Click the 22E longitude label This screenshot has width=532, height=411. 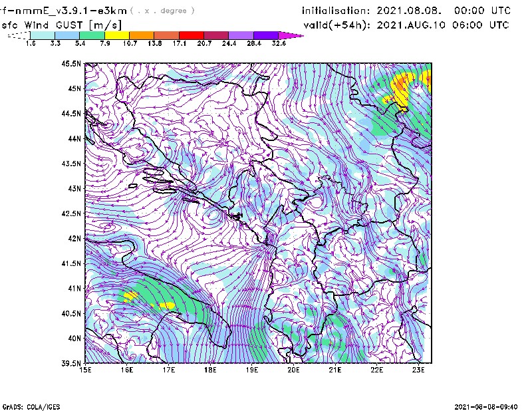coord(377,370)
